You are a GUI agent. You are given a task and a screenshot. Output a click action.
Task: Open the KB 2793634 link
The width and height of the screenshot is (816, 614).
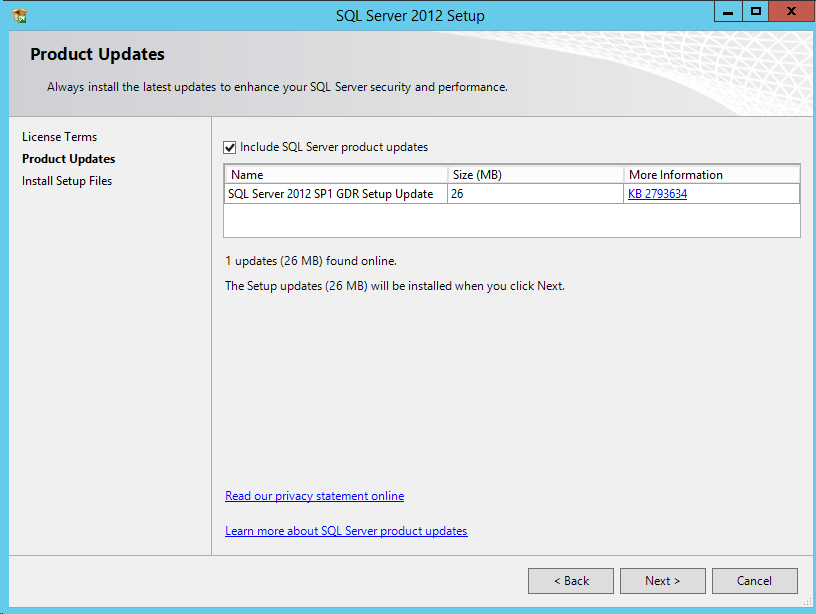pos(657,194)
